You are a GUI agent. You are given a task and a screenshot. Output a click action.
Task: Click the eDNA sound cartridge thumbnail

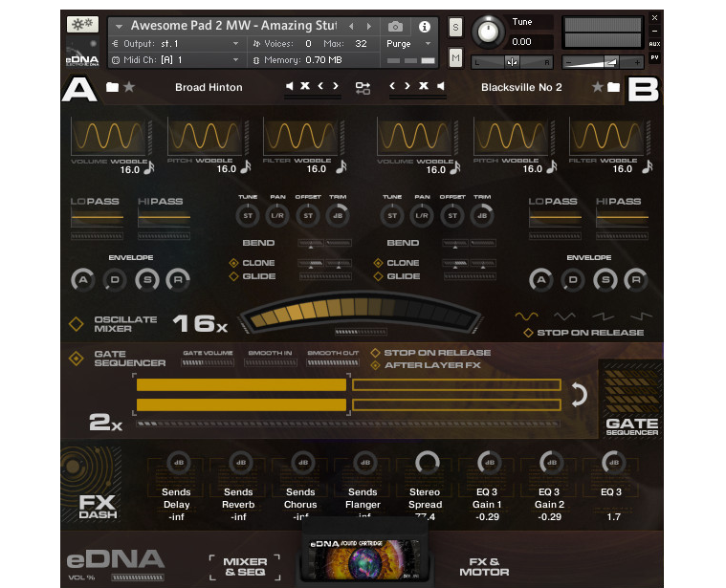[x=363, y=559]
